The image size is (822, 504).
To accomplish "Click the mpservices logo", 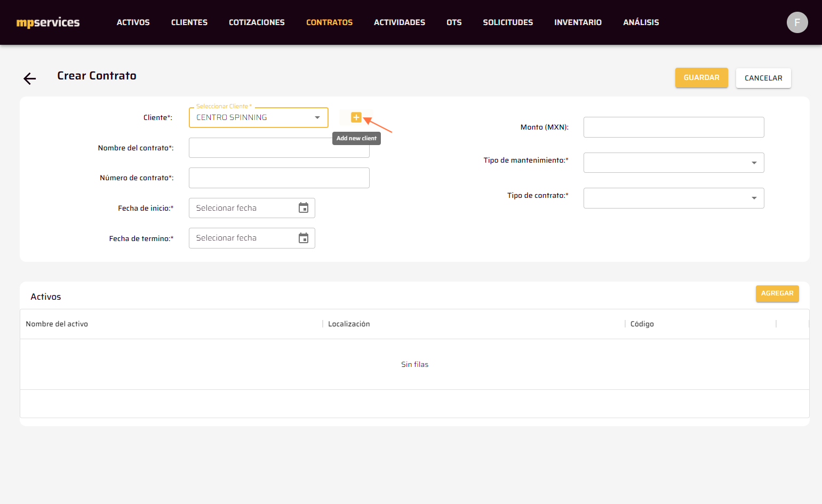I will 48,22.
